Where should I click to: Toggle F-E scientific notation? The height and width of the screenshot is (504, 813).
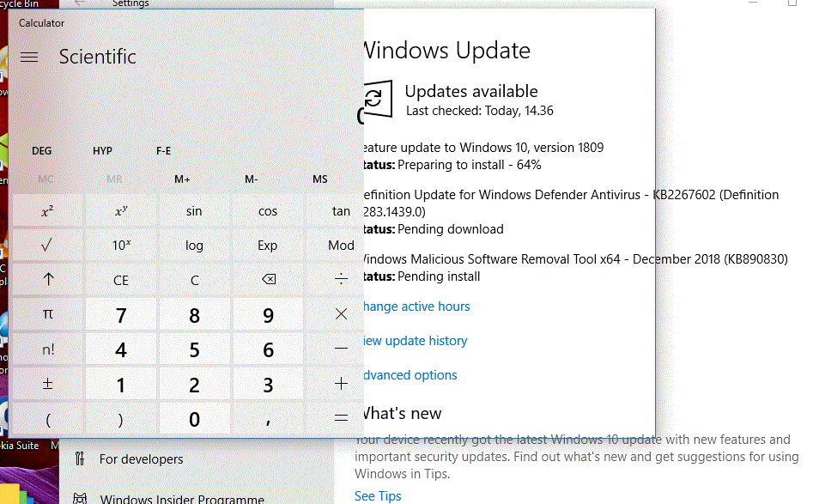tap(163, 151)
